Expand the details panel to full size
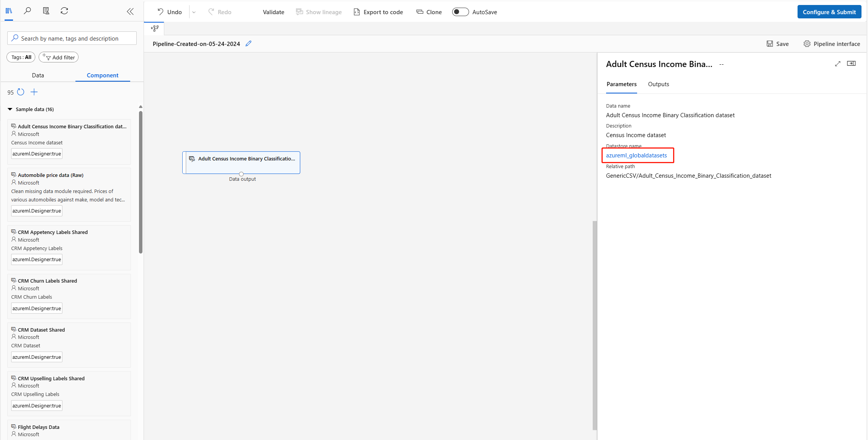 coord(838,64)
